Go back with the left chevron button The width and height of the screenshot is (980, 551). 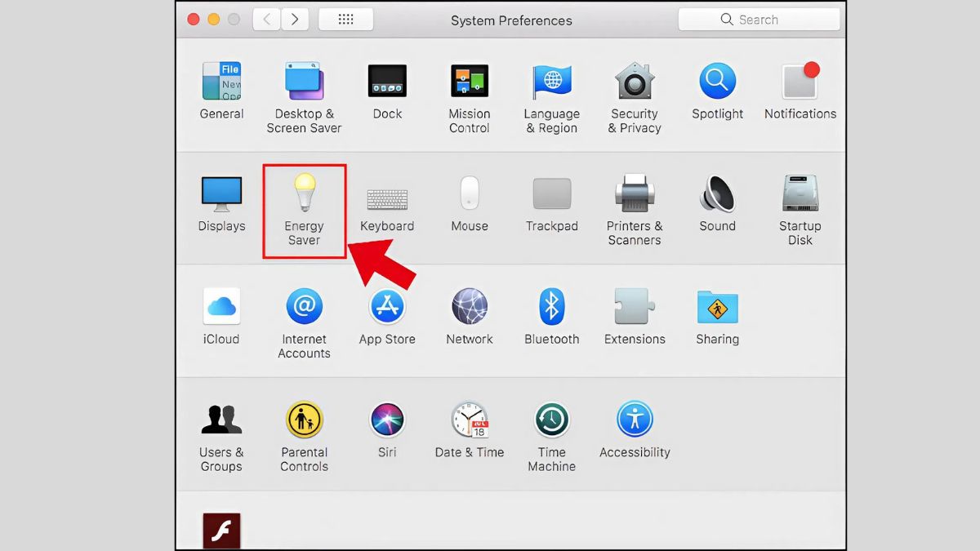(x=266, y=19)
